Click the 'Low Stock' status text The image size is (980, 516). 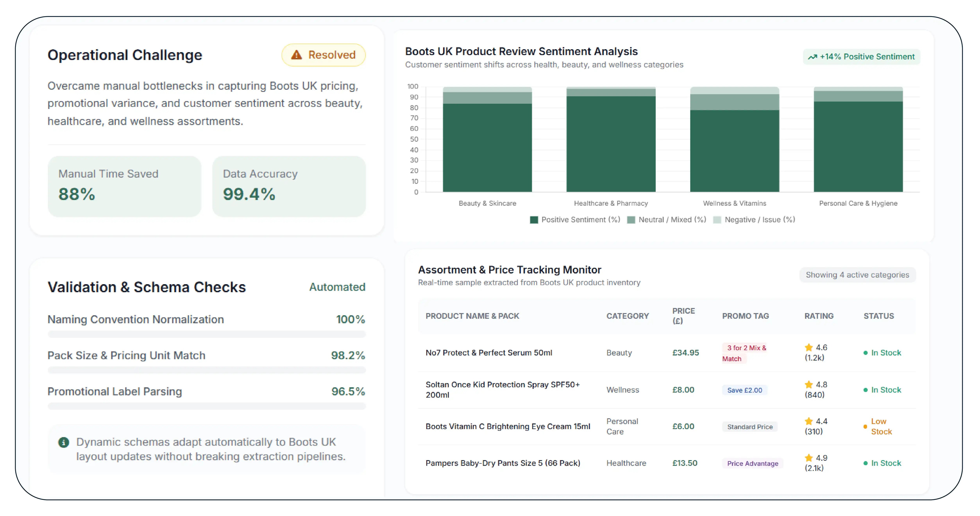882,427
